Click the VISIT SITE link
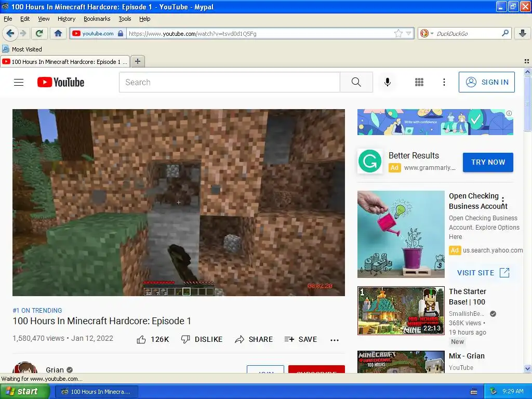Image resolution: width=532 pixels, height=399 pixels. pos(483,273)
